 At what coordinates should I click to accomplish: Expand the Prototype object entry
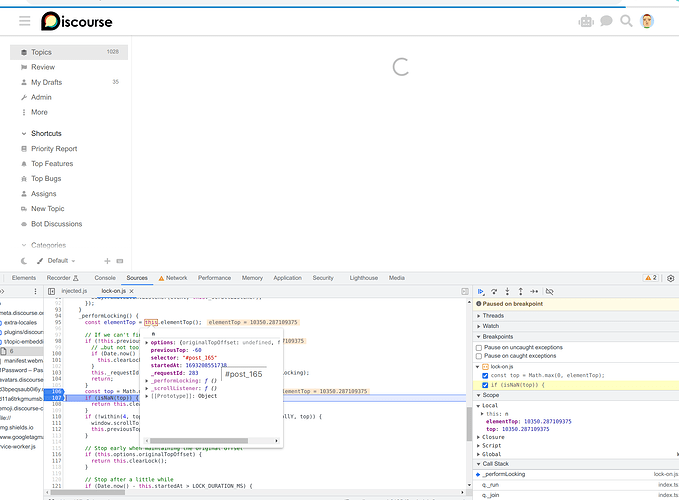coord(147,396)
